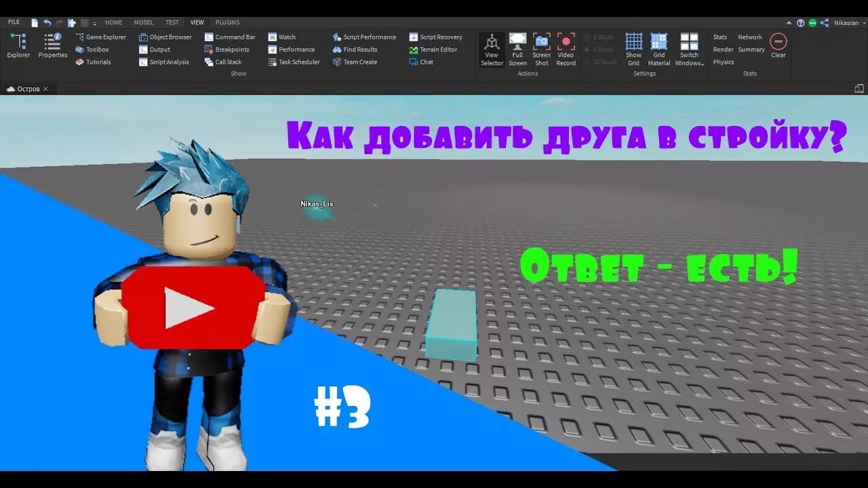Toggle Grid Material
Image resolution: width=868 pixels, height=488 pixels.
pos(658,49)
